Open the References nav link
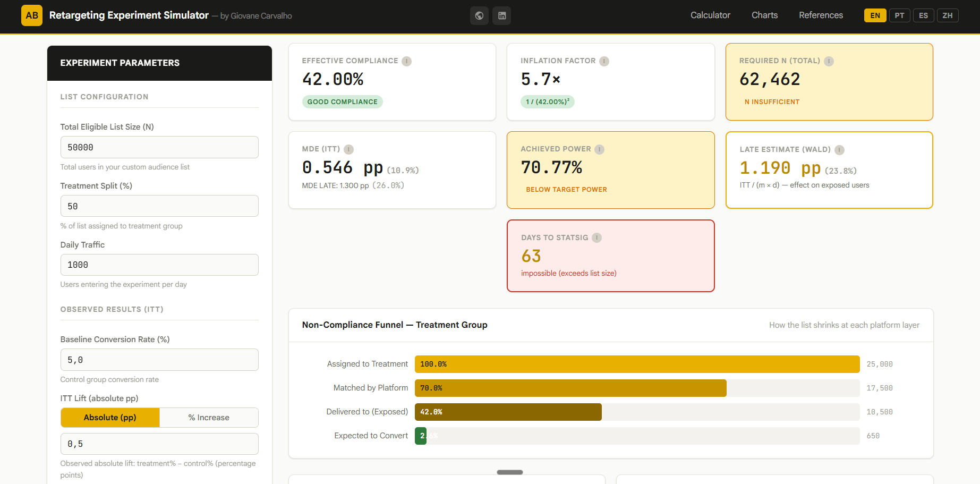Viewport: 980px width, 484px height. pos(821,15)
